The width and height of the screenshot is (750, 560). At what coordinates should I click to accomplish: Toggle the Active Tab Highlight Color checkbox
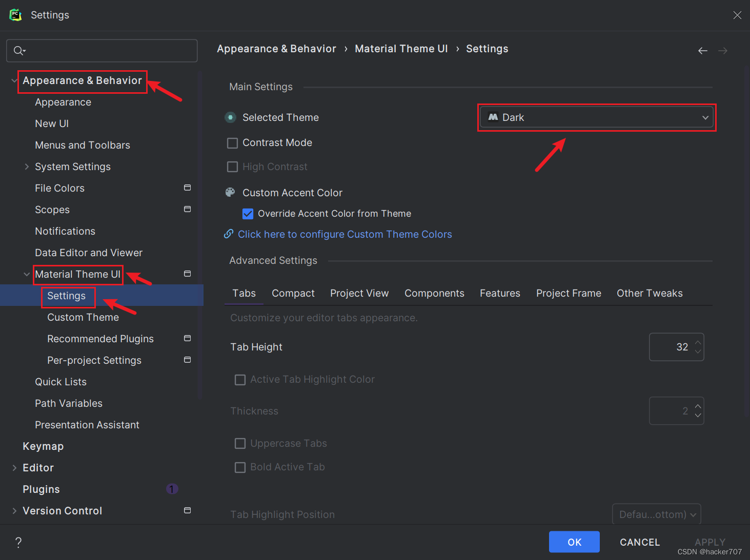[240, 380]
